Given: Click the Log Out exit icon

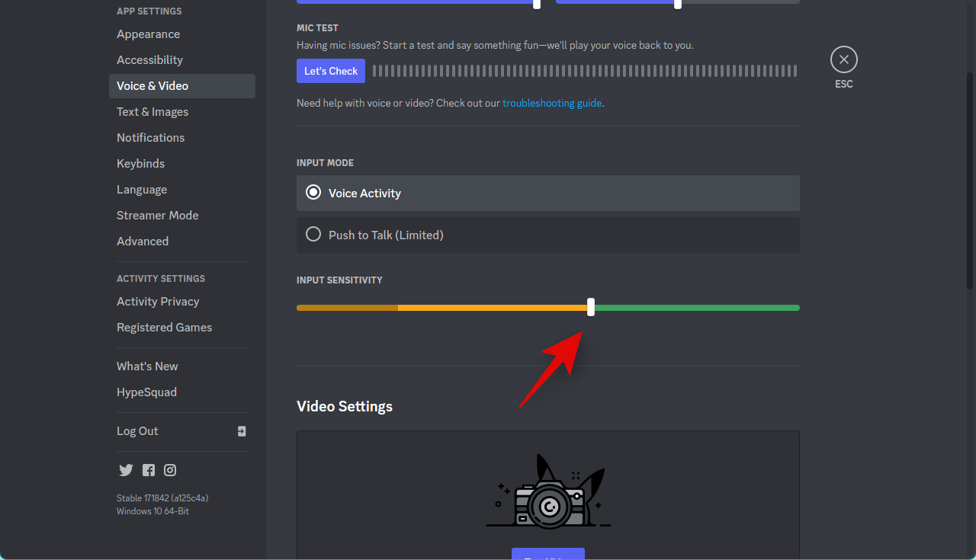Looking at the screenshot, I should pos(242,431).
